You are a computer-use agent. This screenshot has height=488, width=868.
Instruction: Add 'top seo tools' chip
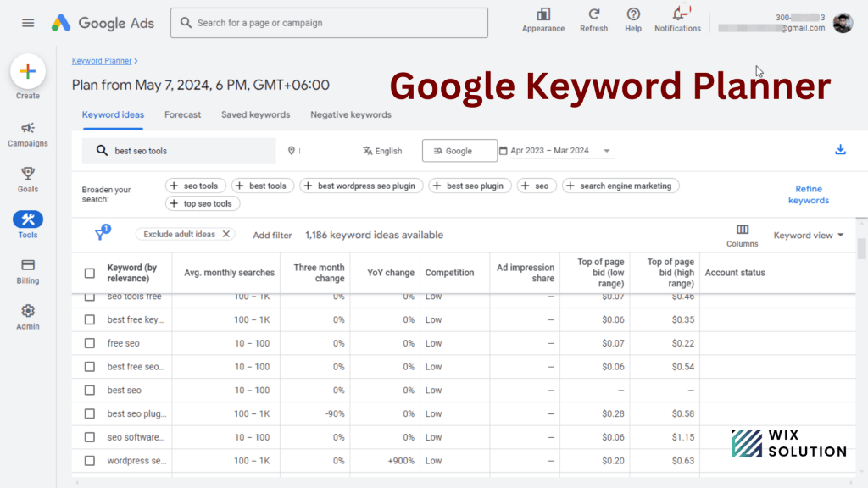pos(202,203)
